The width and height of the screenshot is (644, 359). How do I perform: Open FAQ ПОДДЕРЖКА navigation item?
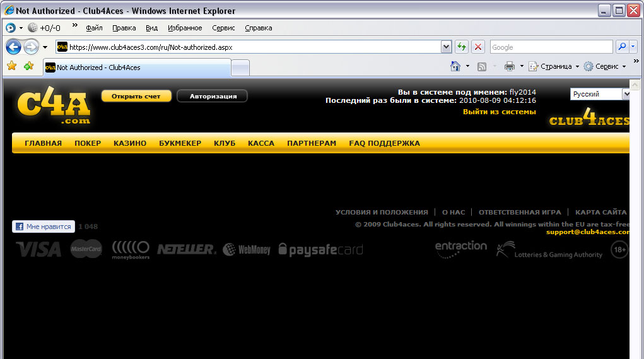pos(384,143)
